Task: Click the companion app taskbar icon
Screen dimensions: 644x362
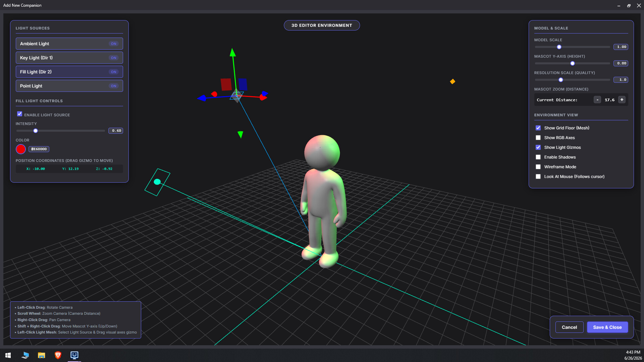Action: point(74,355)
